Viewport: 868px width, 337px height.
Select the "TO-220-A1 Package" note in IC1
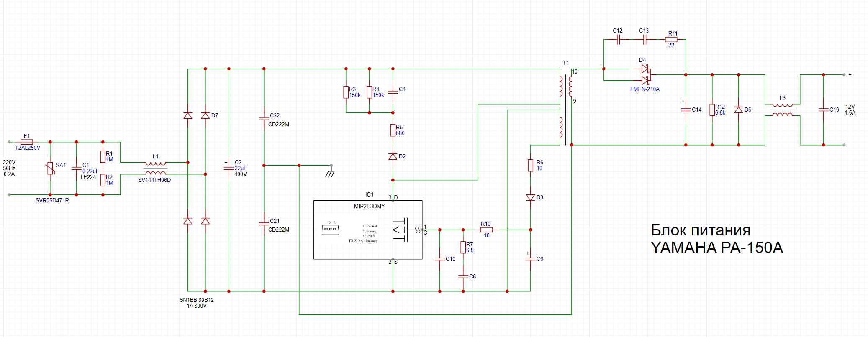(x=363, y=241)
